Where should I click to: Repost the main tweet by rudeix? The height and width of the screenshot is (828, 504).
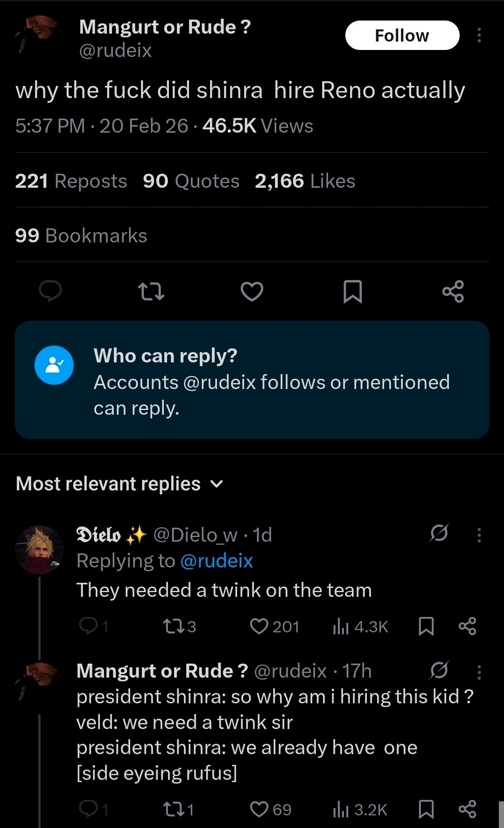pyautogui.click(x=152, y=292)
